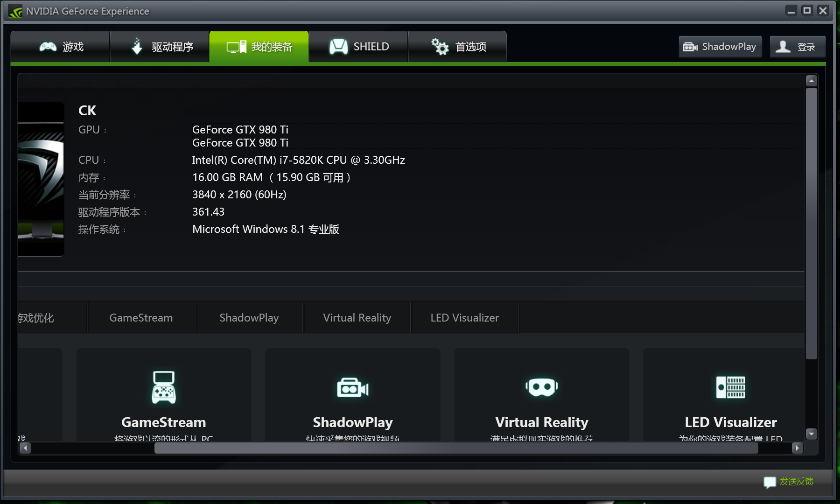Image resolution: width=840 pixels, height=504 pixels.
Task: Switch to the 驱动程序 drivers tab
Action: click(160, 47)
